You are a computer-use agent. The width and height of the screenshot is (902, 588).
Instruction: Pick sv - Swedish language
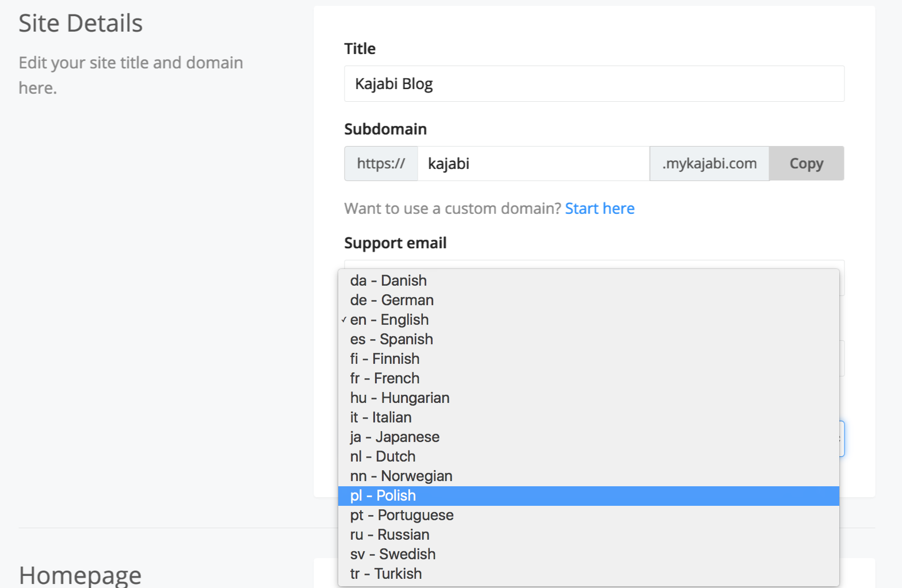[588, 554]
